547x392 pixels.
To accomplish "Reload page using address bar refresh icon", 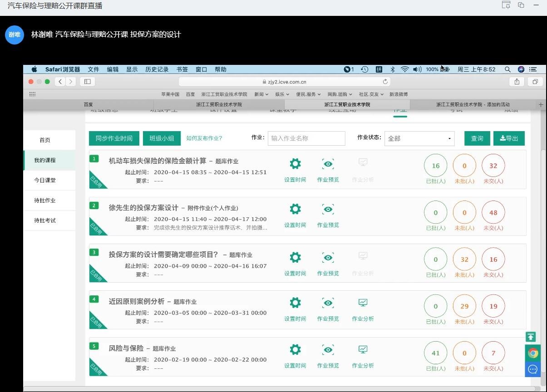I will tap(385, 82).
